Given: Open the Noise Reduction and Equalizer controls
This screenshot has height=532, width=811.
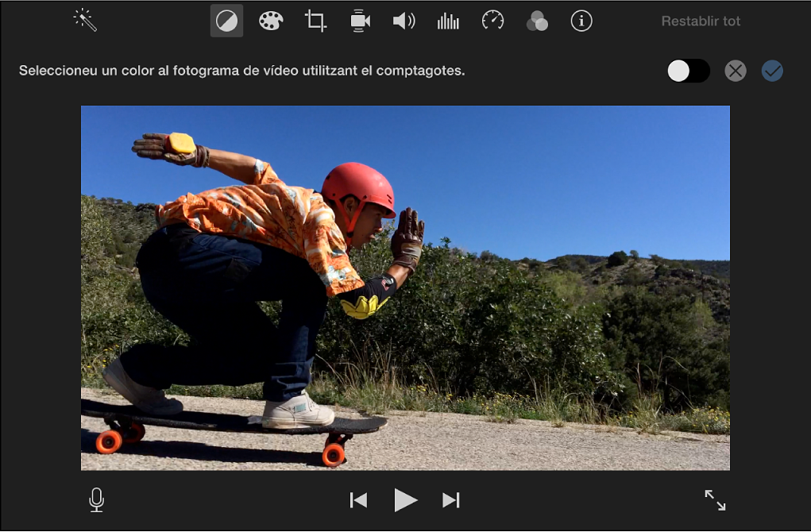Looking at the screenshot, I should pos(448,21).
